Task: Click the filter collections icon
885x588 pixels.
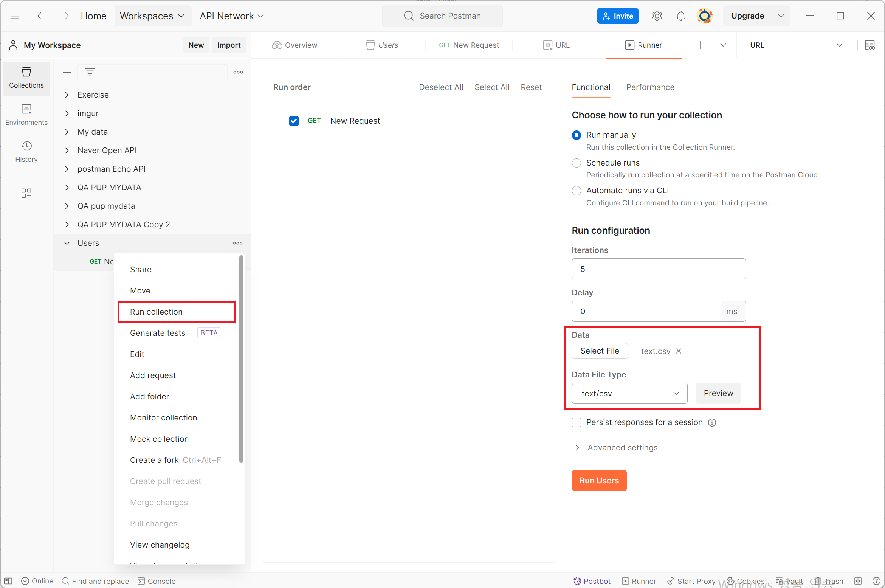Action: tap(90, 72)
